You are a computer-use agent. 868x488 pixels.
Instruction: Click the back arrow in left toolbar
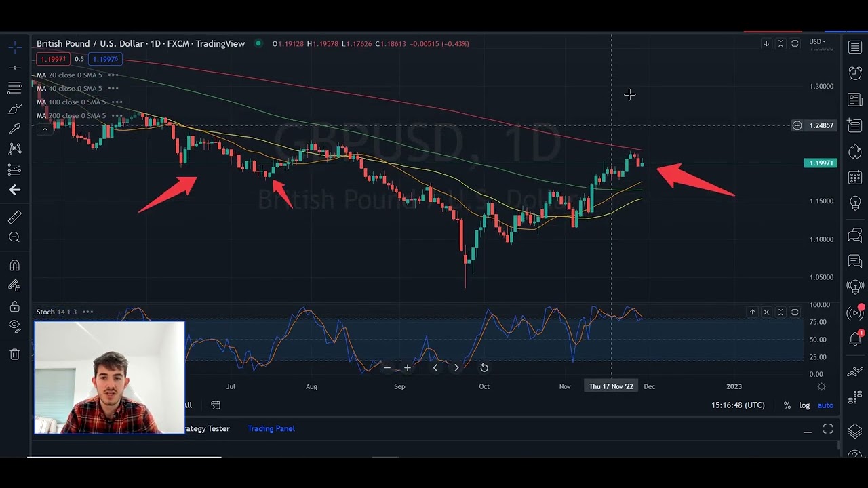pyautogui.click(x=14, y=190)
